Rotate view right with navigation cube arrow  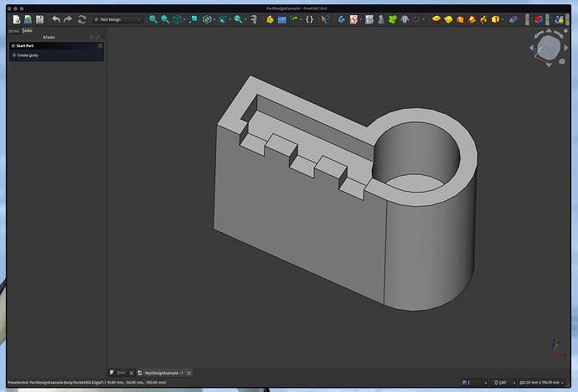tap(566, 48)
